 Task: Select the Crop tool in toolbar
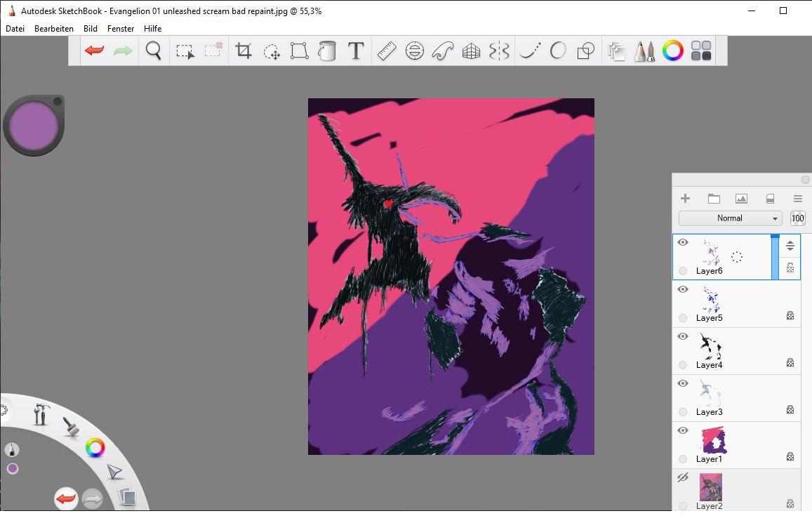coord(244,51)
